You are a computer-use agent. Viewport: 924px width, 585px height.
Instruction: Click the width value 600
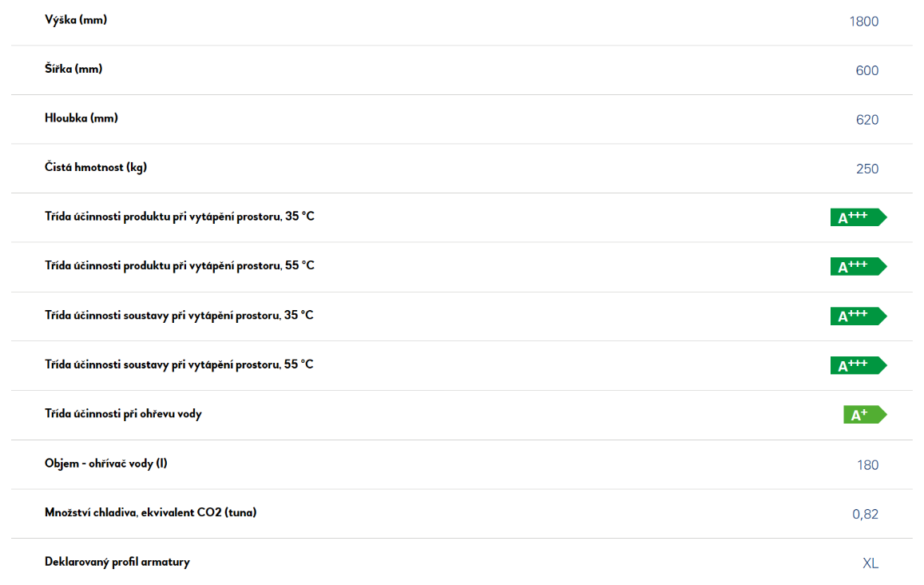tap(866, 71)
